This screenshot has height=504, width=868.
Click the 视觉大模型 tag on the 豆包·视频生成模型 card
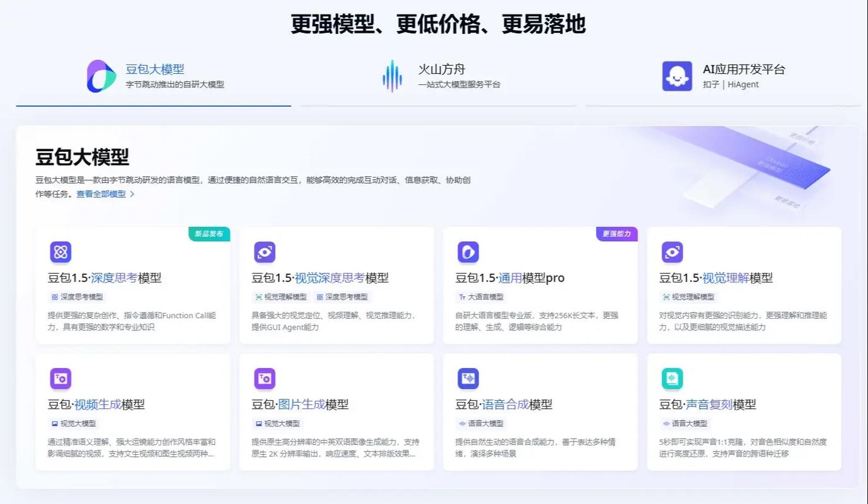click(74, 423)
